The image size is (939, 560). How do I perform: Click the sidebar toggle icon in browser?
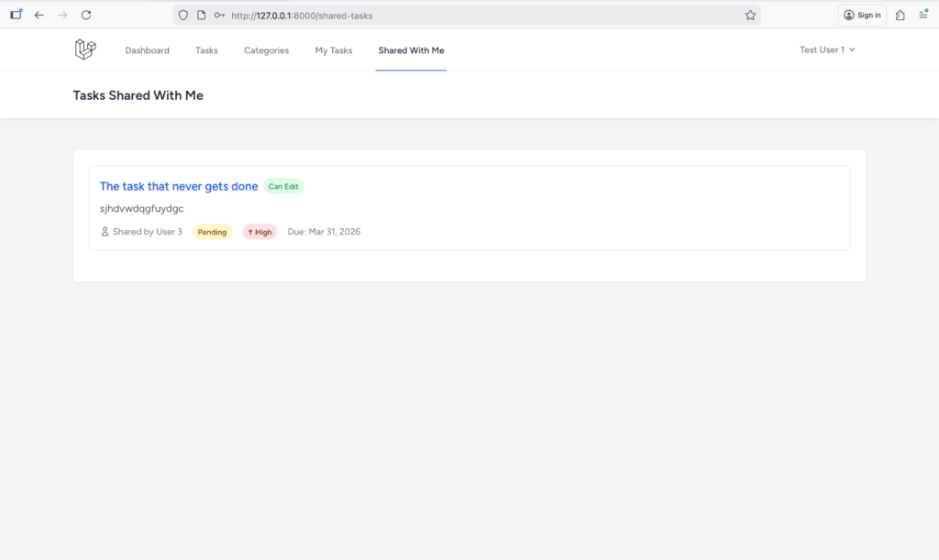pos(16,15)
